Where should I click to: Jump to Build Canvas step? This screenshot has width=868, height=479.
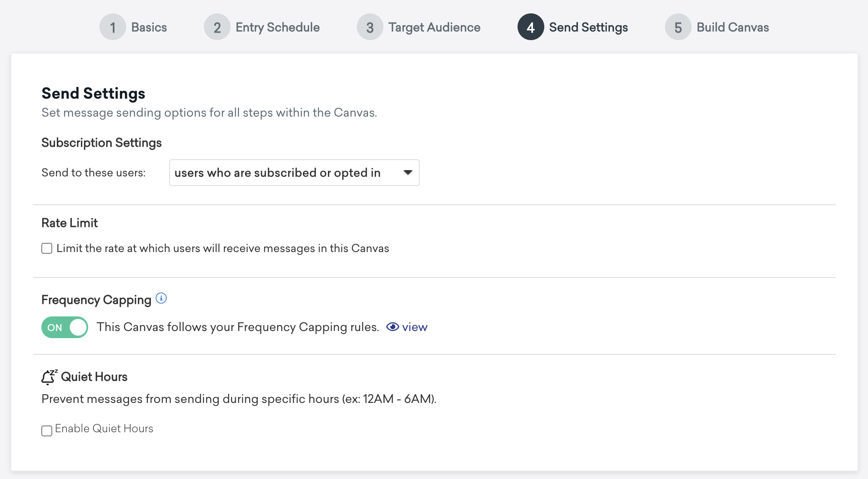[733, 27]
